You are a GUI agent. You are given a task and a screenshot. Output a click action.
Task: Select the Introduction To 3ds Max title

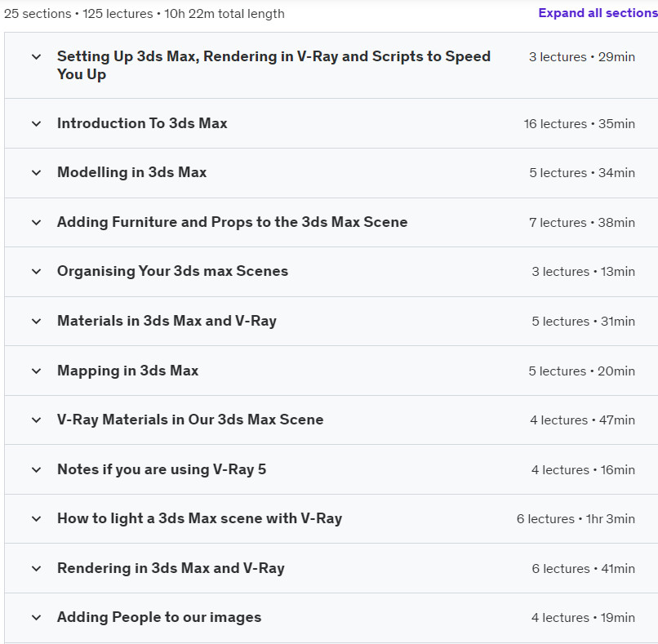click(x=142, y=123)
